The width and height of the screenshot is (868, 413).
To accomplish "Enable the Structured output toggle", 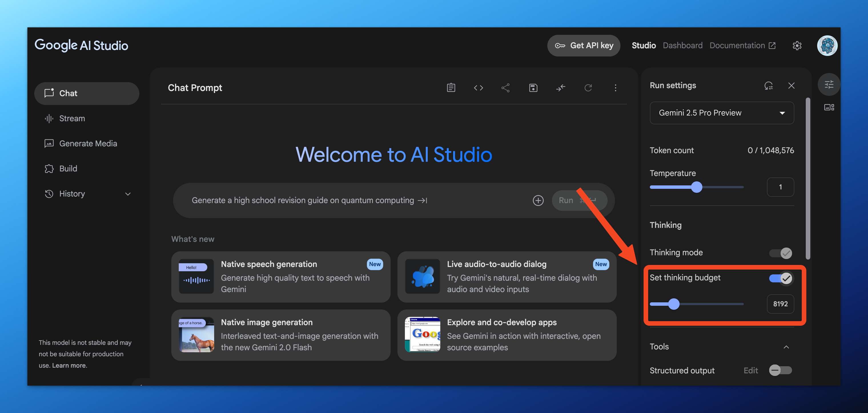I will (780, 370).
